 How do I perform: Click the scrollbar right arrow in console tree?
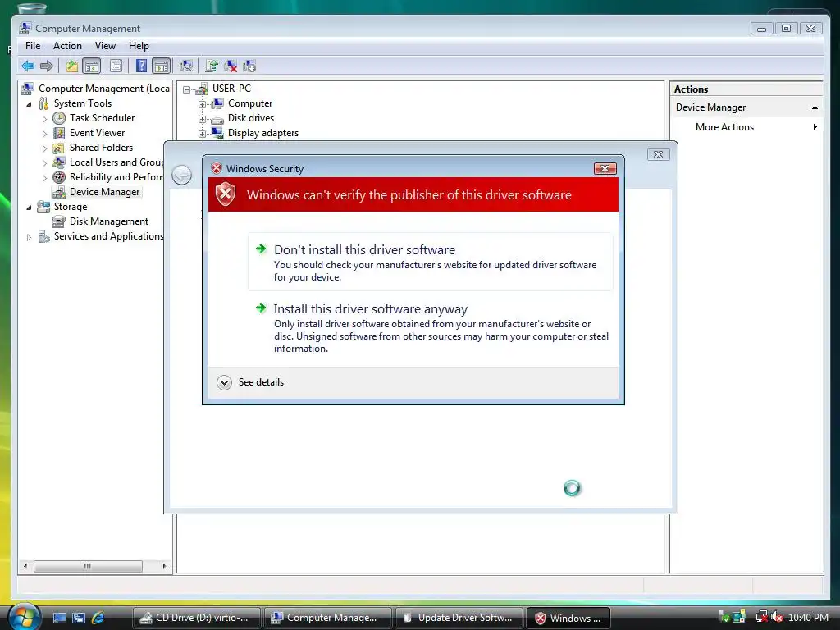[x=164, y=566]
